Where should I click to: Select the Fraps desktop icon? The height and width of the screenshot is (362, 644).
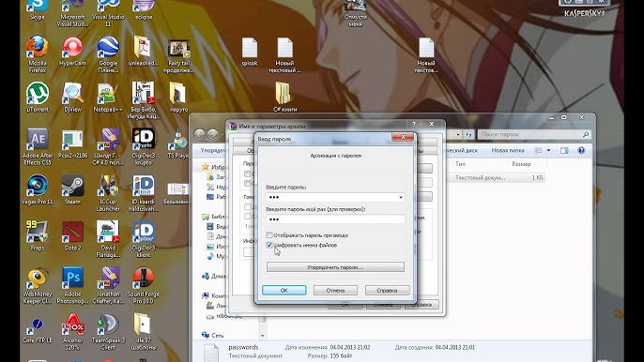click(37, 235)
